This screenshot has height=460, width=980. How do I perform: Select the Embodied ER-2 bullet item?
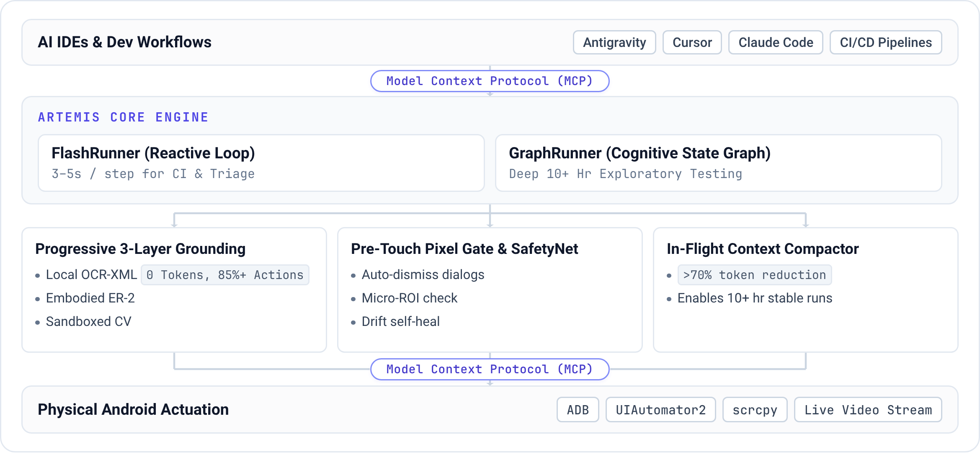click(90, 298)
